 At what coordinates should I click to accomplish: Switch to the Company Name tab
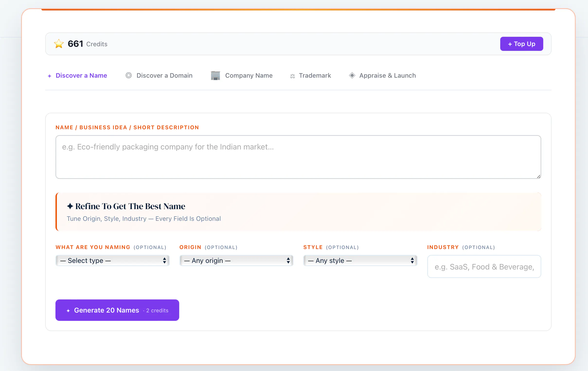coord(242,75)
